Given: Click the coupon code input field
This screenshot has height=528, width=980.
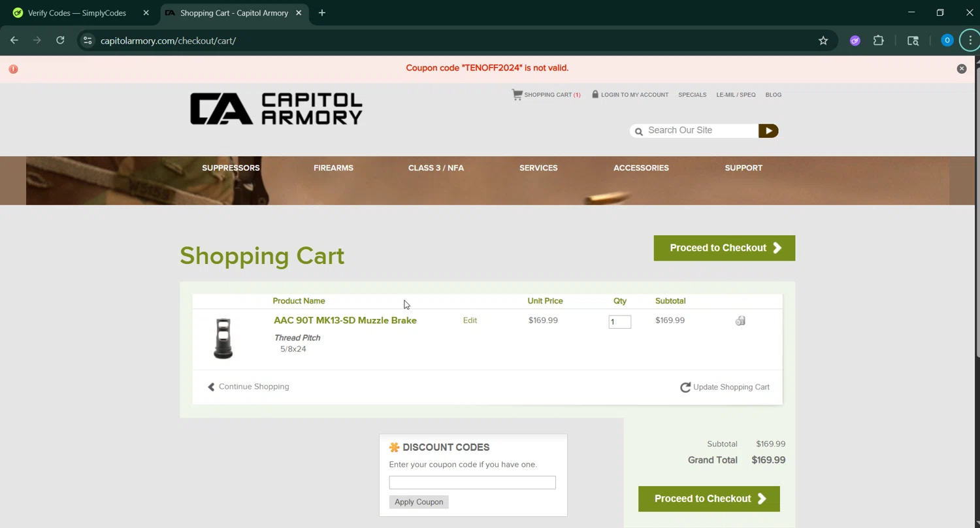Looking at the screenshot, I should (x=472, y=482).
